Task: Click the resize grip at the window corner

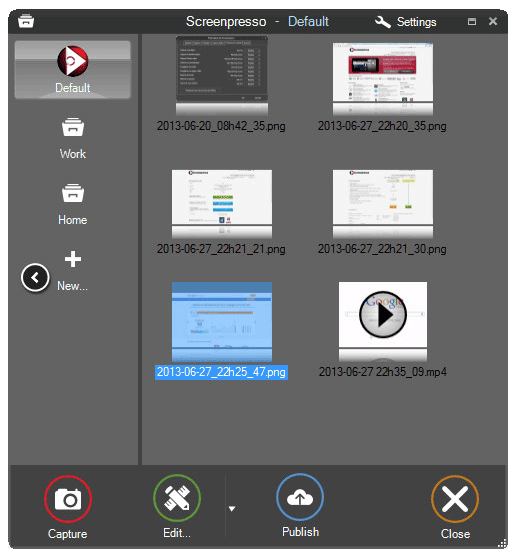Action: 502,543
